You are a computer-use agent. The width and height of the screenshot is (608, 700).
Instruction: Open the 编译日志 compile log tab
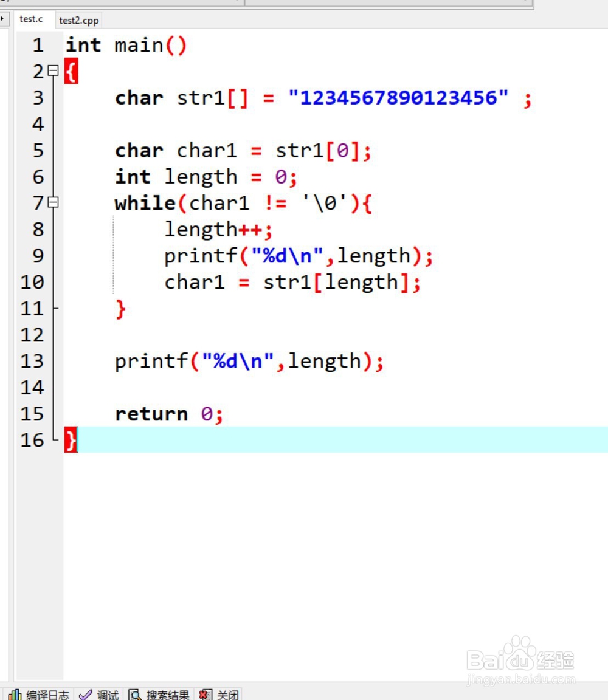39,694
